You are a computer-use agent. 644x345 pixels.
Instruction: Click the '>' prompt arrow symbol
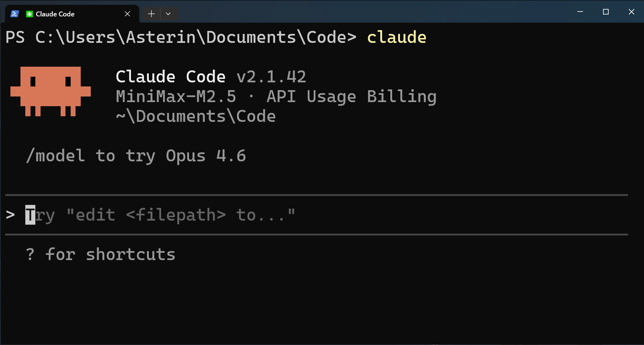coord(10,215)
